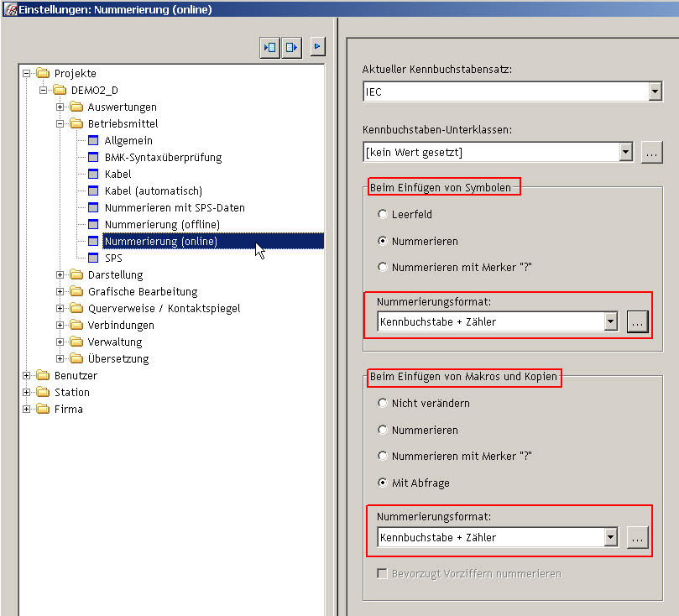The height and width of the screenshot is (616, 679).
Task: Select Nummerieren radio under Beim Einfügen von Symbolen
Action: point(383,241)
